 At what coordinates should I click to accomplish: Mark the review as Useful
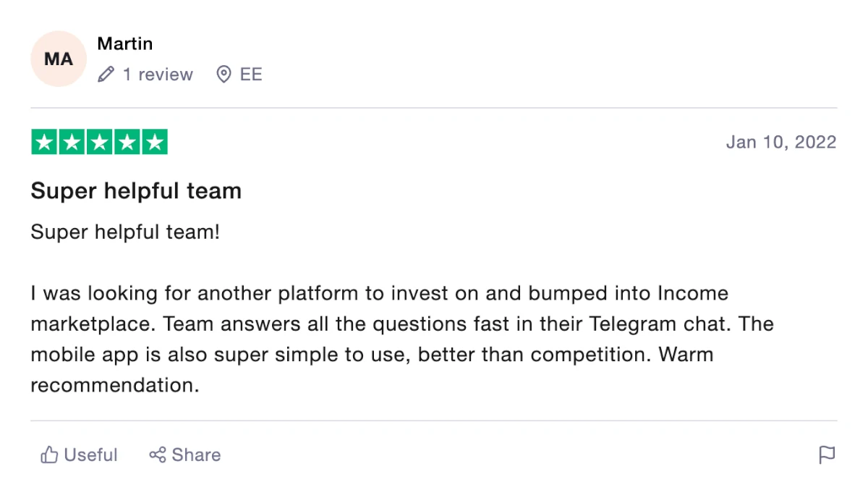click(79, 455)
